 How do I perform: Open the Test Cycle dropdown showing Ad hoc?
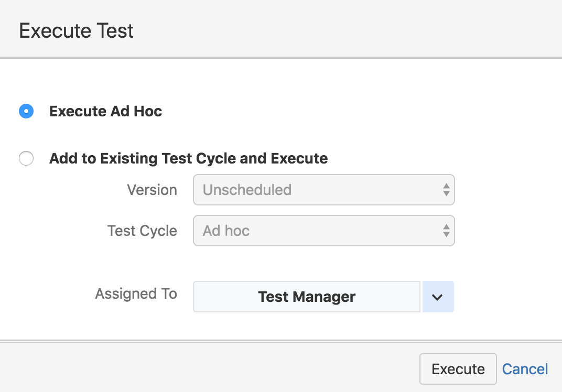(x=323, y=231)
